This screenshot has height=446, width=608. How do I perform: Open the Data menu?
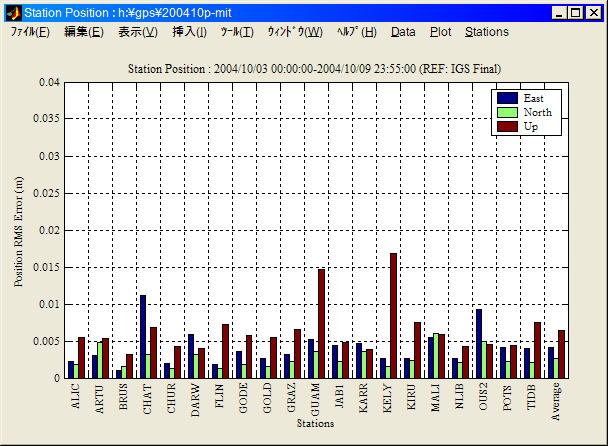point(403,32)
